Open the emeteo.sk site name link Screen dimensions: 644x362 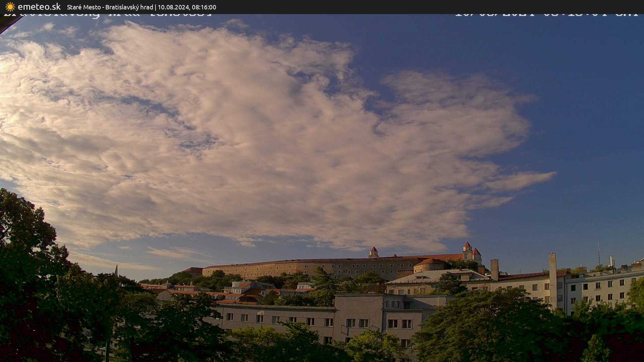point(39,7)
